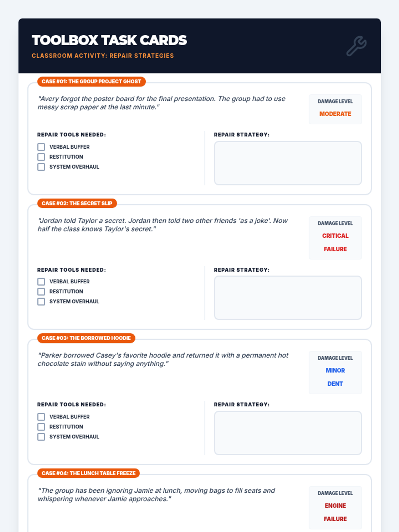This screenshot has width=399, height=532.
Task: Click the Minor Dent damage level box
Action: (x=335, y=372)
